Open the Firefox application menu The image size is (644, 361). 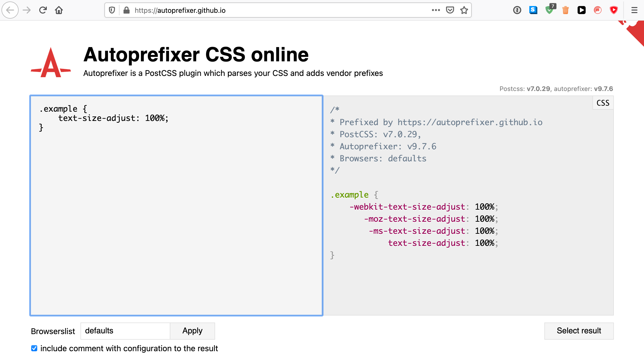click(634, 10)
